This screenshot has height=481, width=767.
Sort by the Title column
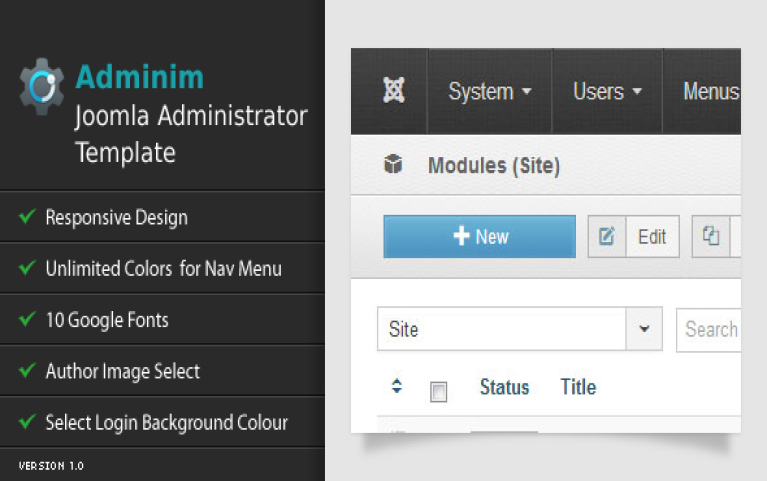point(578,387)
